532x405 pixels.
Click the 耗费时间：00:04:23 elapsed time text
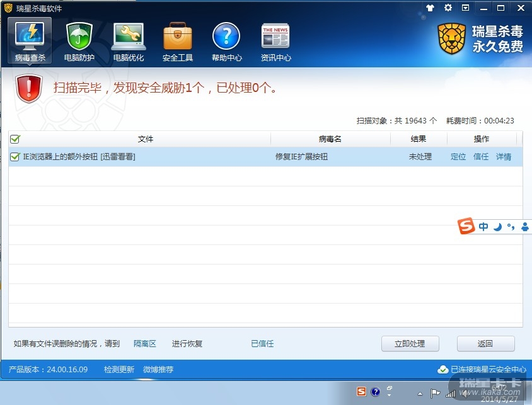[x=480, y=121]
